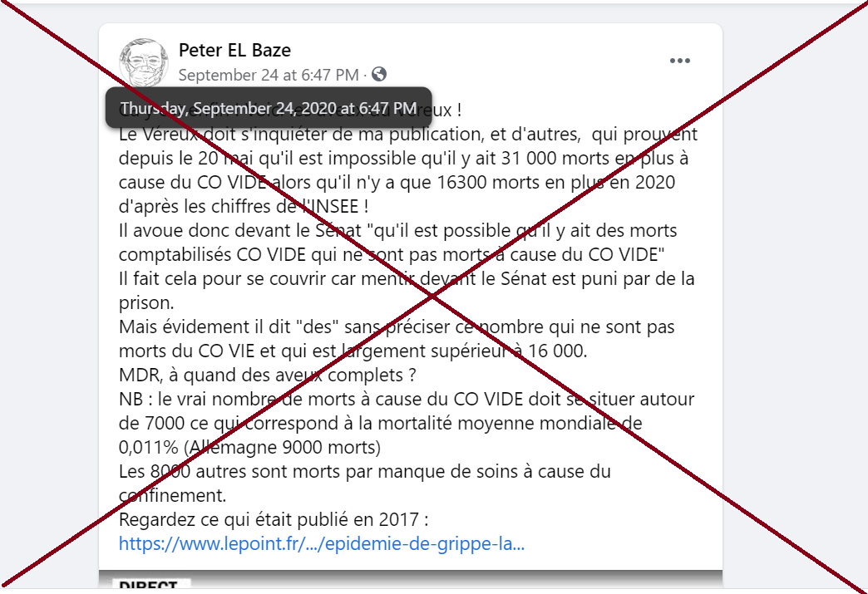Screen dimensions: 868x594
Task: Click the dark full date tooltip
Action: coord(269,108)
